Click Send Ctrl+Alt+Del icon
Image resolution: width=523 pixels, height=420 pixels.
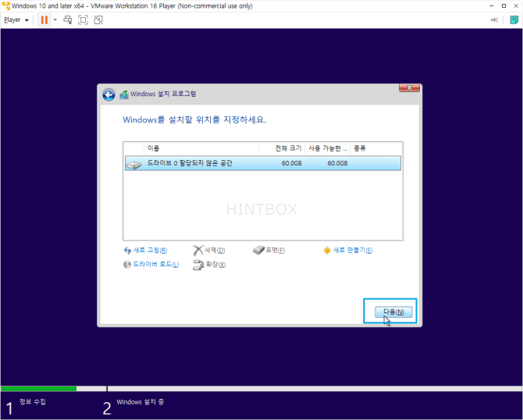pyautogui.click(x=68, y=20)
